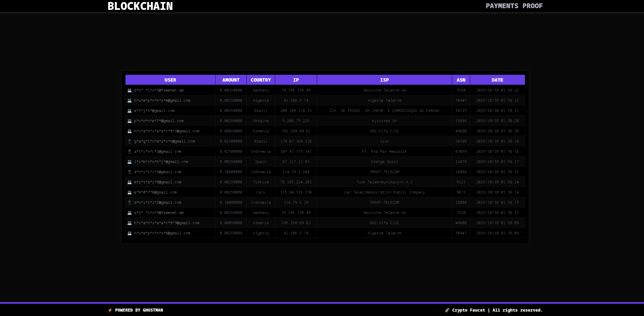Select the IP address 200.189.118.15 cell
The width and height of the screenshot is (644, 316).
296,111
